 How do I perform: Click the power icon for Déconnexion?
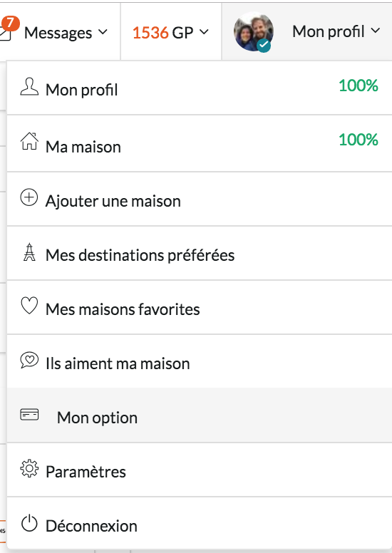[29, 523]
